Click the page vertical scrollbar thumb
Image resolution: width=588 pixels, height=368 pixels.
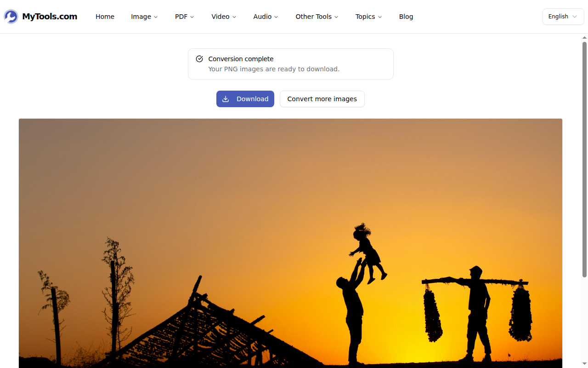pos(584,159)
